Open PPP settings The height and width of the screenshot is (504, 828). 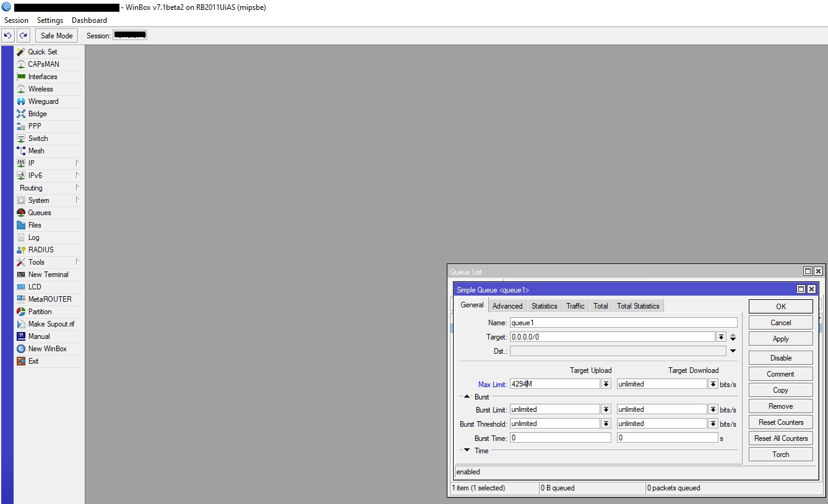point(50,126)
